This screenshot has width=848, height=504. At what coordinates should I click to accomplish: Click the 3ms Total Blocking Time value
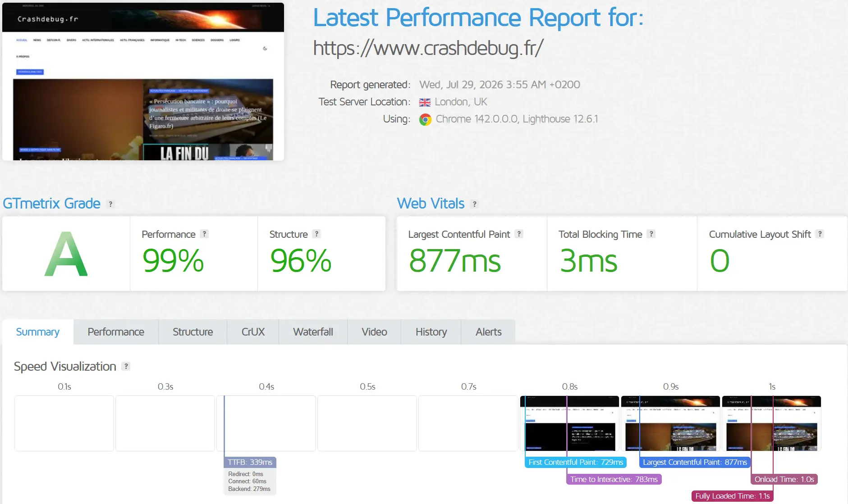[x=588, y=261]
